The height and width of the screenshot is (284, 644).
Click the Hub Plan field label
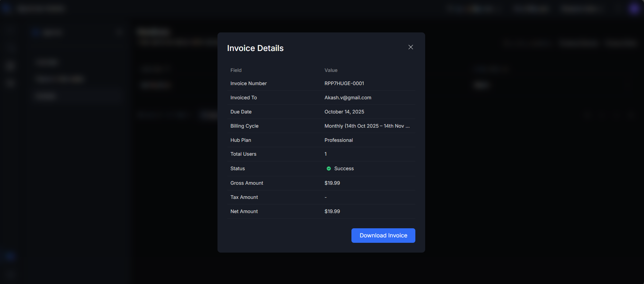tap(240, 140)
